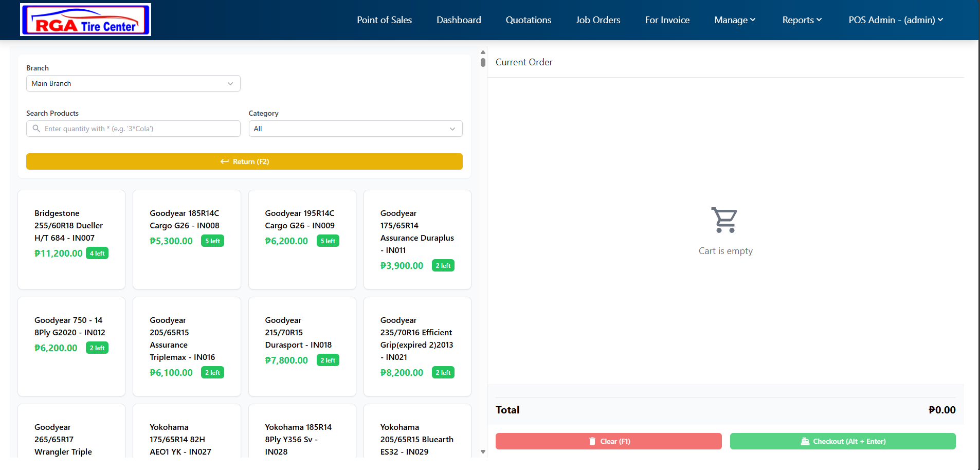
Task: Click the search magnifier icon
Action: [36, 129]
